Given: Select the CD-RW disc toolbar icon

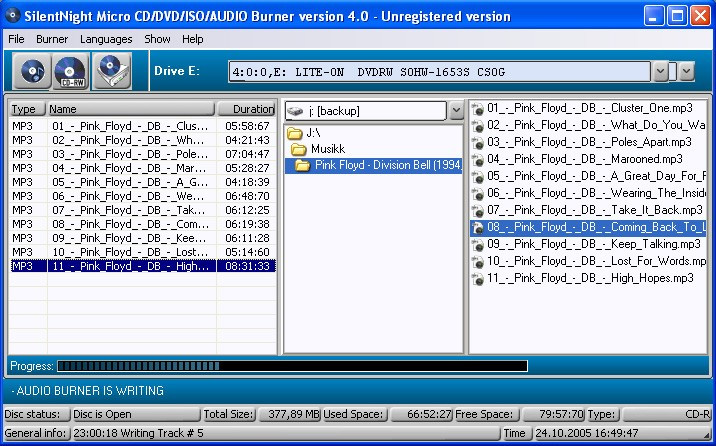Looking at the screenshot, I should click(x=71, y=71).
